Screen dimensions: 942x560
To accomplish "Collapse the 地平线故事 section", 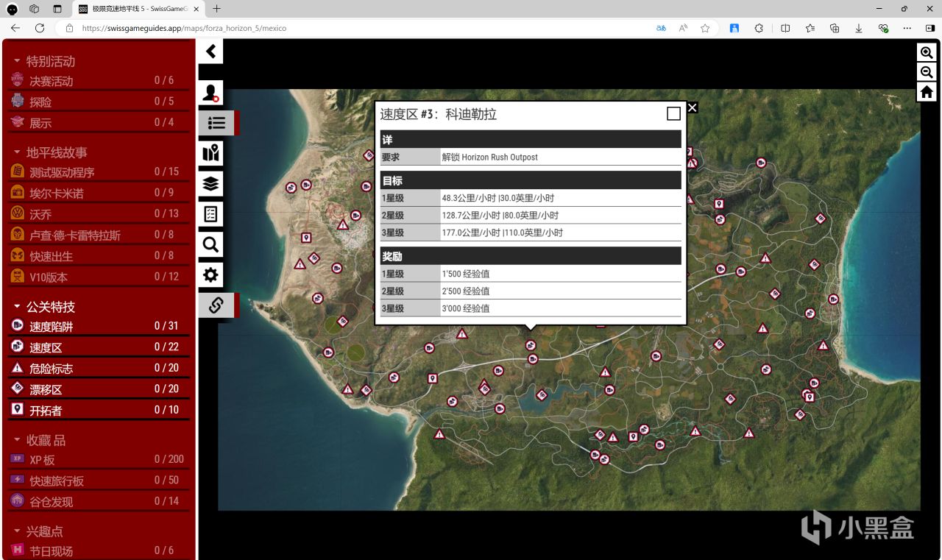I will pyautogui.click(x=56, y=152).
